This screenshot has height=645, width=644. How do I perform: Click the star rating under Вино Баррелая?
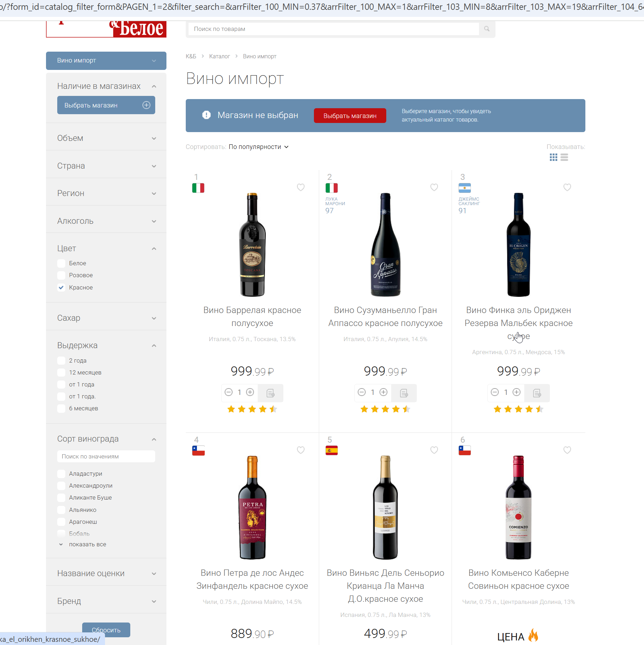coord(252,409)
